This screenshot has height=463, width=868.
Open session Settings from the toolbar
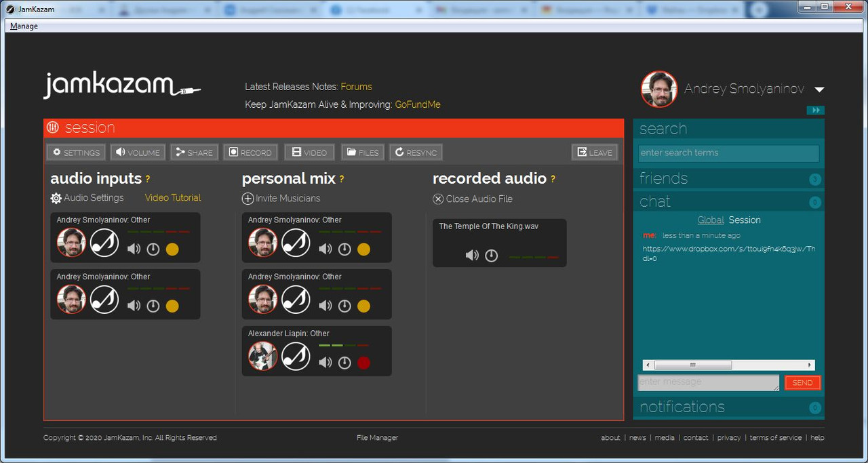tap(75, 153)
